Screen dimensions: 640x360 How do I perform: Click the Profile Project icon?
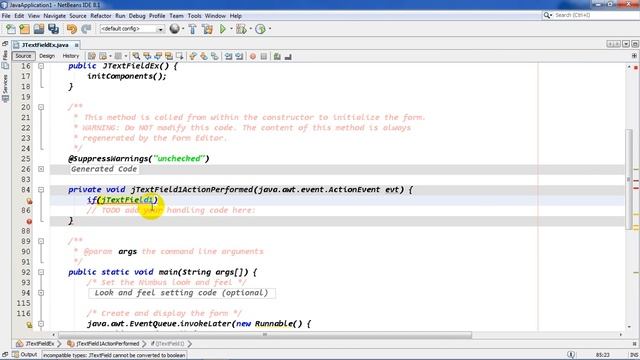click(x=260, y=29)
